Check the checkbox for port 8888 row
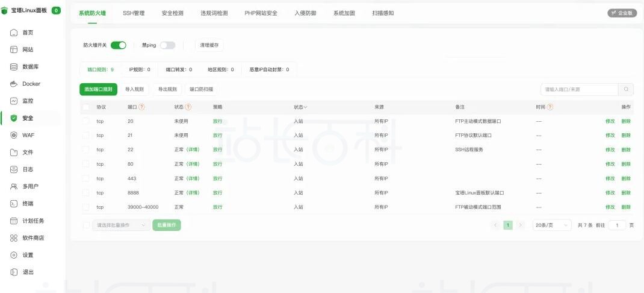 [x=86, y=192]
